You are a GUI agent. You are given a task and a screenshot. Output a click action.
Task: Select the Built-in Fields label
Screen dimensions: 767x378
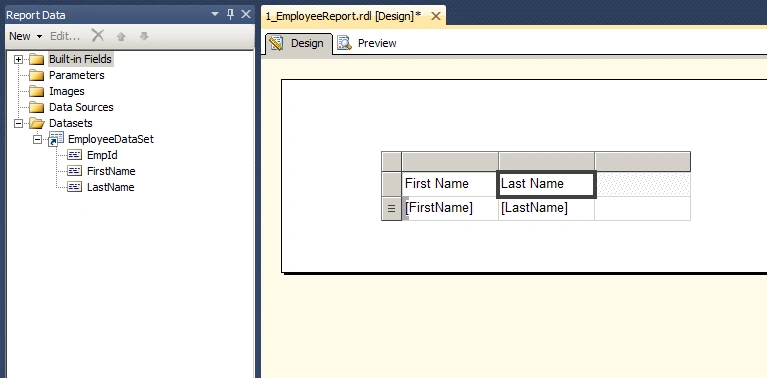[x=81, y=59]
